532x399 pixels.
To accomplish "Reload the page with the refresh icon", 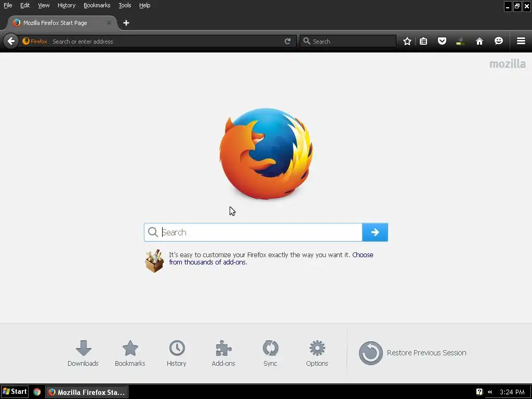I will pos(287,42).
